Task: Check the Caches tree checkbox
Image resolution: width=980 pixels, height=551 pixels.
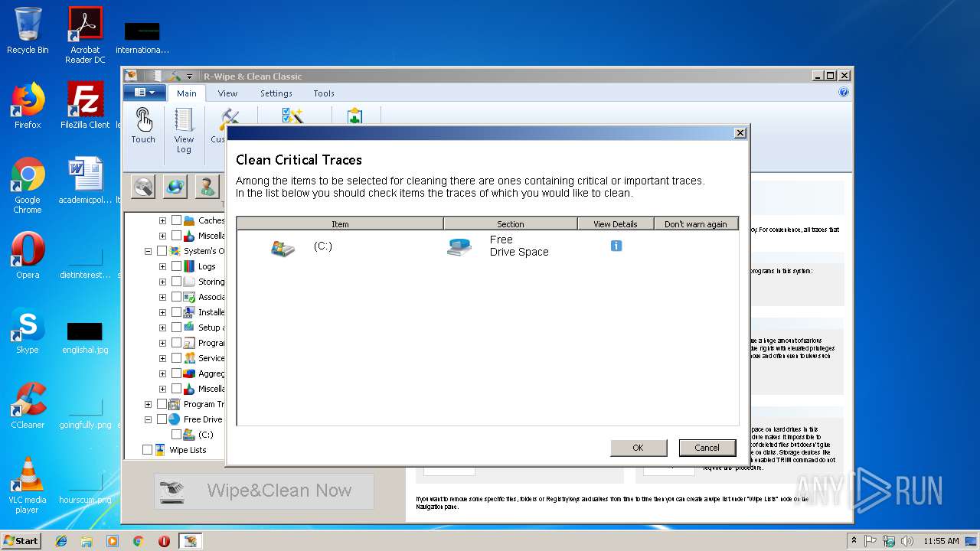Action: [x=176, y=220]
